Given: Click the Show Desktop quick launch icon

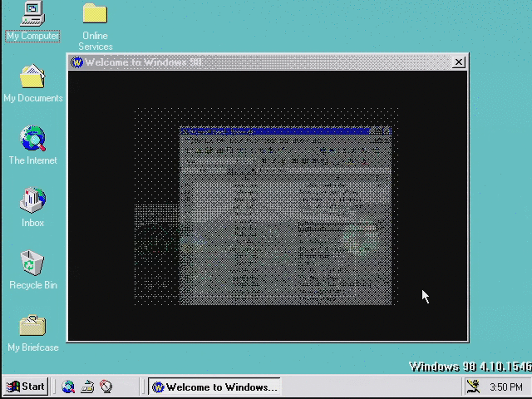Looking at the screenshot, I should [x=87, y=387].
